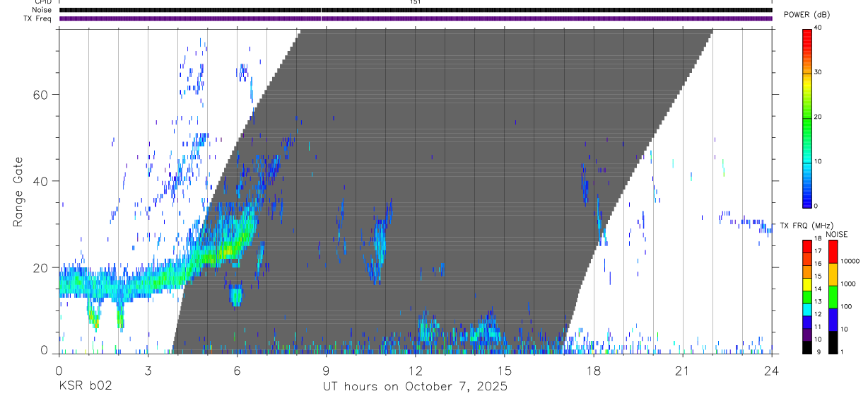Click the yellow segment of the NOISE colorbar
This screenshot has width=868, height=401.
tap(833, 274)
